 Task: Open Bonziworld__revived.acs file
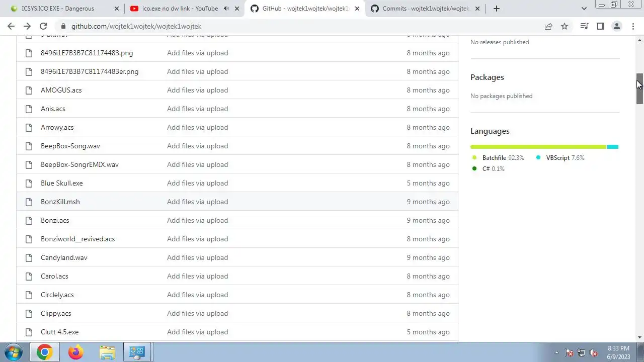click(x=77, y=239)
